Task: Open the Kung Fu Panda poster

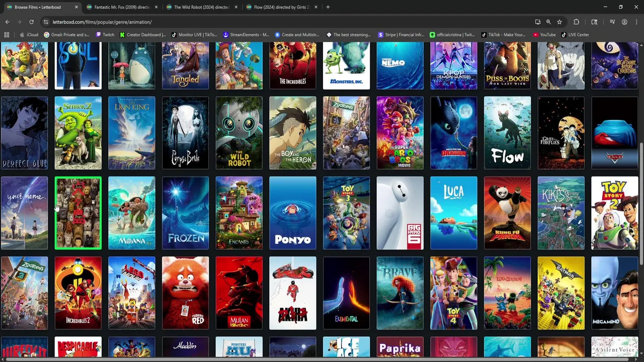Action: (x=507, y=213)
